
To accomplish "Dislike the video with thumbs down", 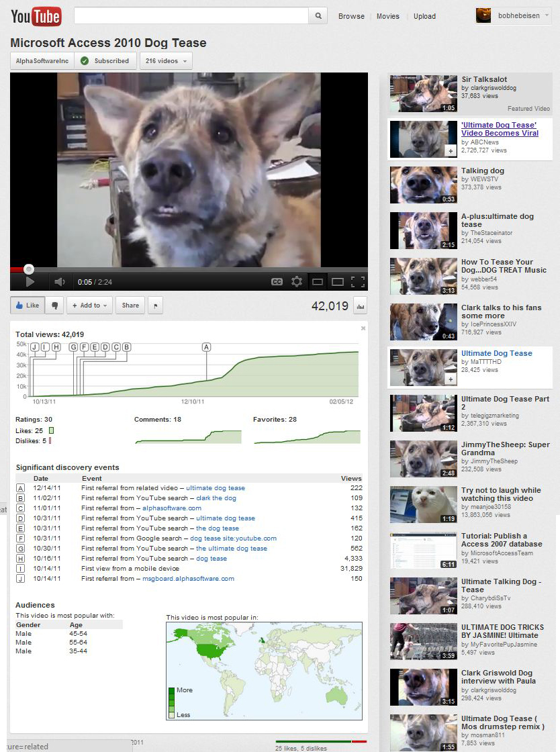I will (x=54, y=305).
